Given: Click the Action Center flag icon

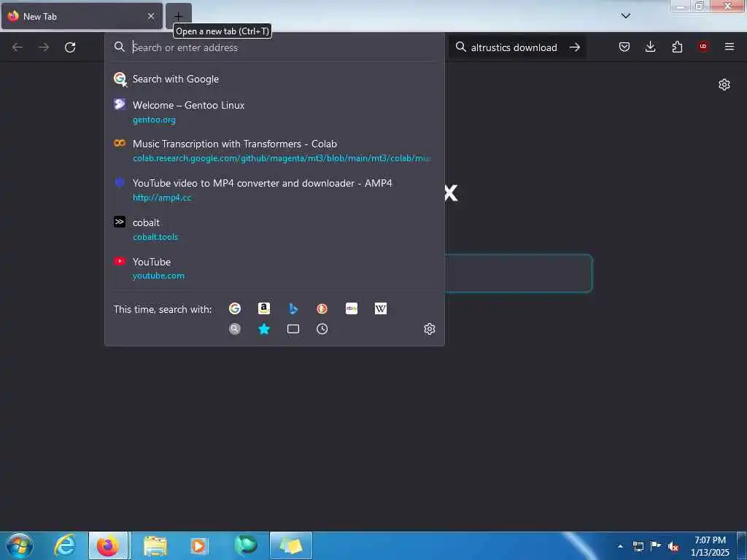Looking at the screenshot, I should pyautogui.click(x=656, y=545).
